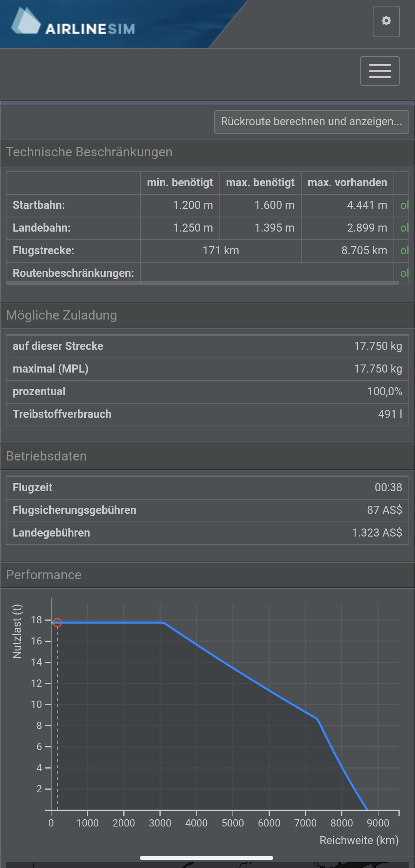This screenshot has height=868, width=415.
Task: Open the hamburger navigation menu
Action: (x=380, y=71)
